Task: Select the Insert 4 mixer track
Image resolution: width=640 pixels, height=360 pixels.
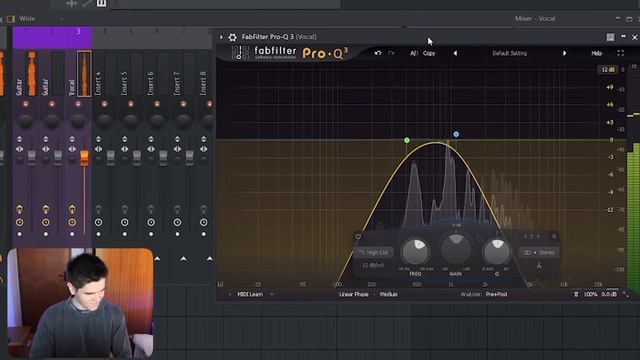Action: [104, 74]
